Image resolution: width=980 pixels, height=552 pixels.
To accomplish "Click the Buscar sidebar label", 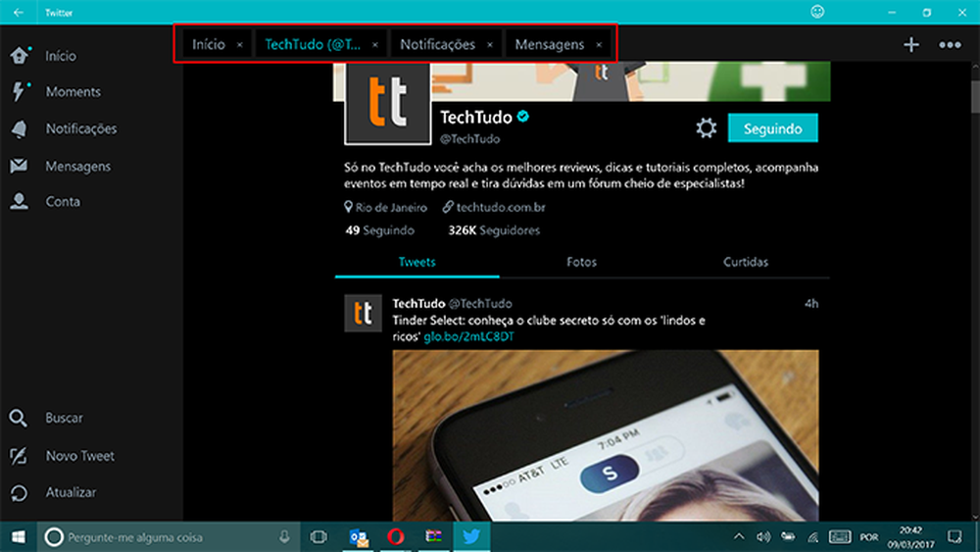I will coord(64,418).
